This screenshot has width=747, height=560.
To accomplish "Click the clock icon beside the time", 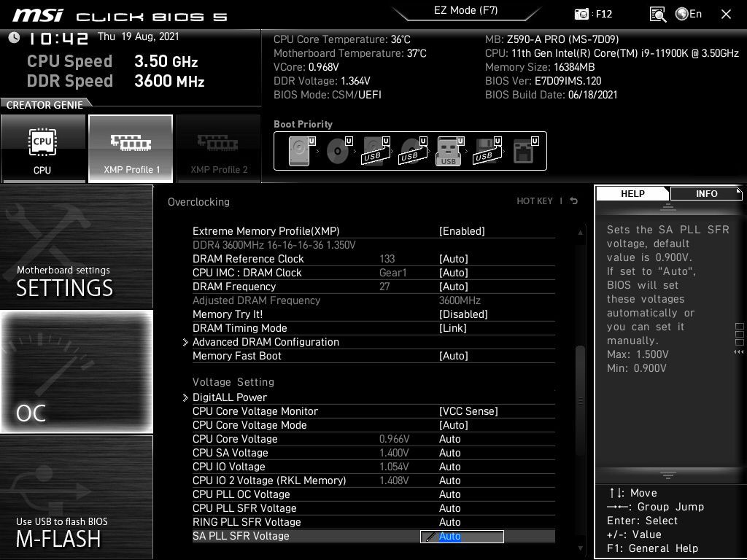I will pyautogui.click(x=14, y=37).
